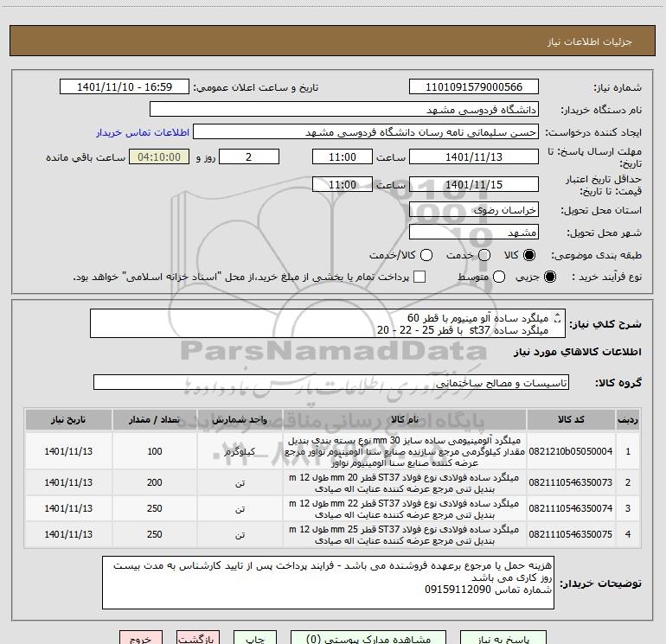Select the کالا/خدمت radio button
Image resolution: width=666 pixels, height=644 pixels.
(426, 255)
